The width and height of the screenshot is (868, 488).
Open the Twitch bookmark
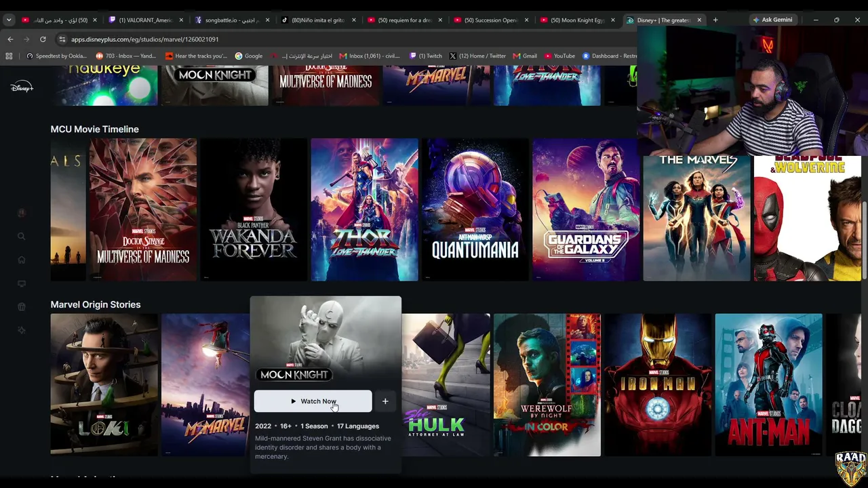(426, 56)
